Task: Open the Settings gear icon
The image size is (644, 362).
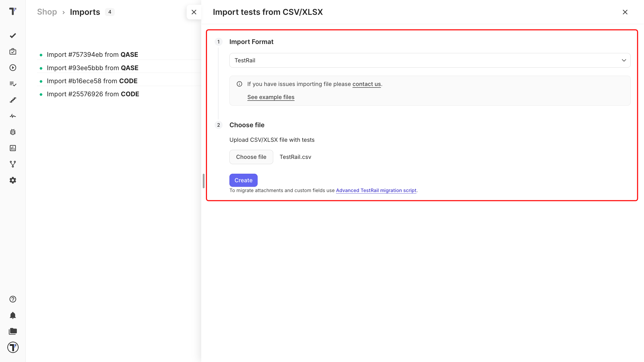Action: (13, 180)
